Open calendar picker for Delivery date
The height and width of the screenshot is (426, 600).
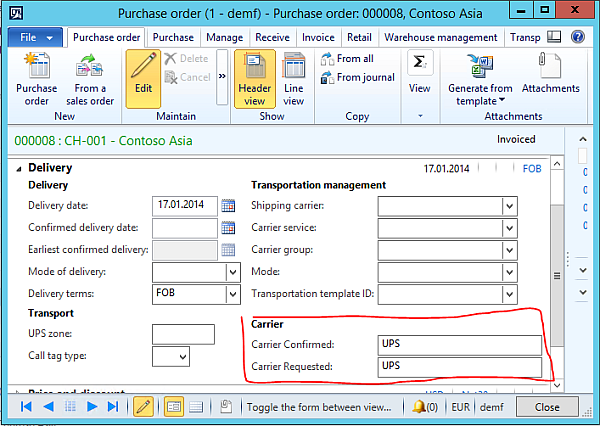point(228,206)
